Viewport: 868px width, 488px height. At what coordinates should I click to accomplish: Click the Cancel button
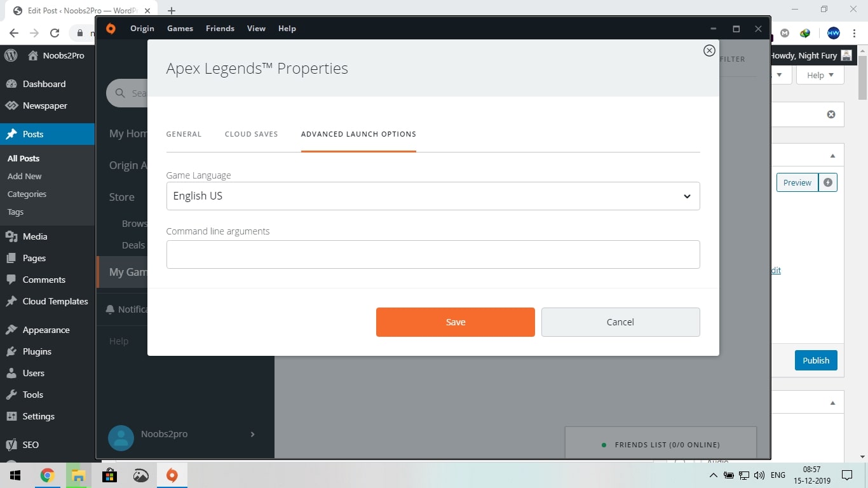click(620, 322)
